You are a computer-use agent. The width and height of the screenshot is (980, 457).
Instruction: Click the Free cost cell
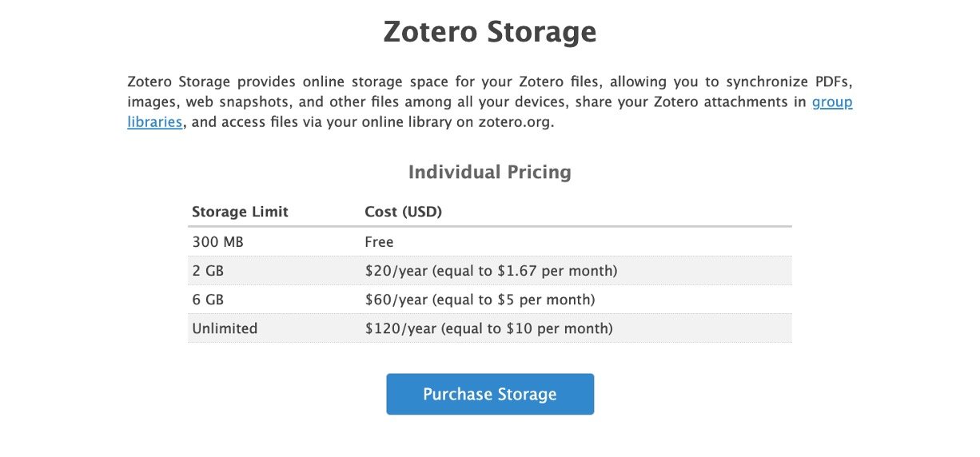pyautogui.click(x=379, y=241)
